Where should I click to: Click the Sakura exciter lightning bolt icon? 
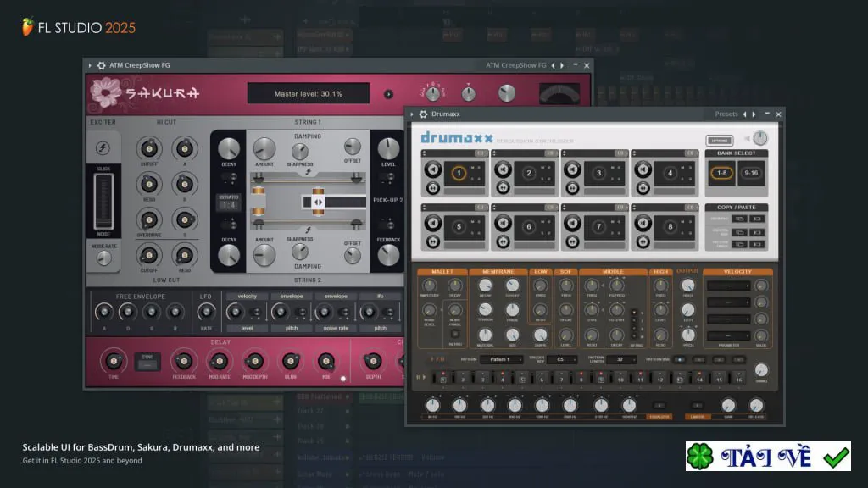pos(103,147)
